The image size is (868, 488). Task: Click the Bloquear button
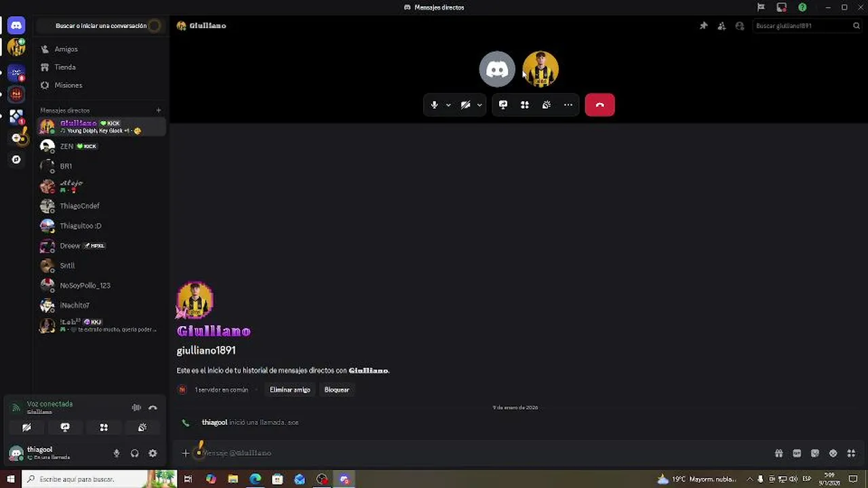pos(337,390)
